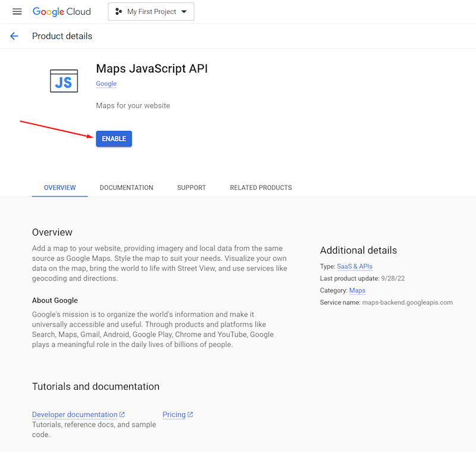Select the OVERVIEW tab
Screen dimensions: 476x452
pyautogui.click(x=59, y=188)
